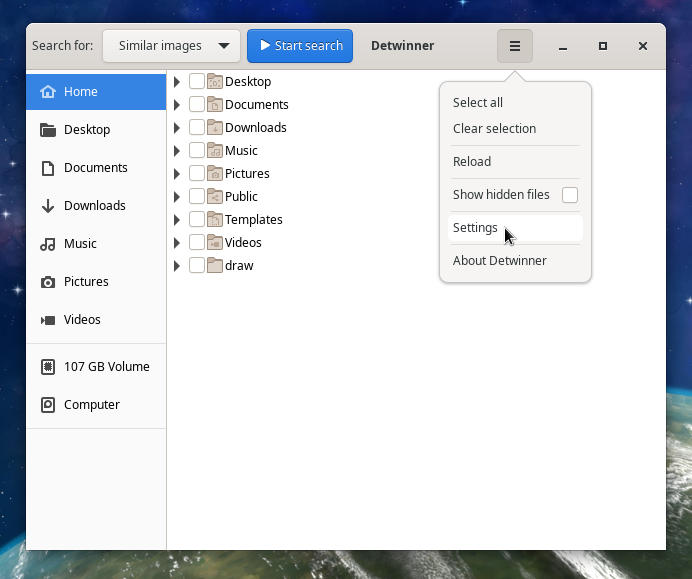Expand the Documents folder tree node
Image resolution: width=692 pixels, height=579 pixels.
[x=177, y=105]
